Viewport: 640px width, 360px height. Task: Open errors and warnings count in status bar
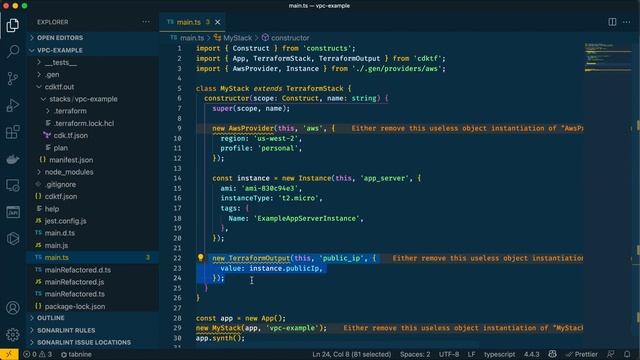click(x=38, y=354)
